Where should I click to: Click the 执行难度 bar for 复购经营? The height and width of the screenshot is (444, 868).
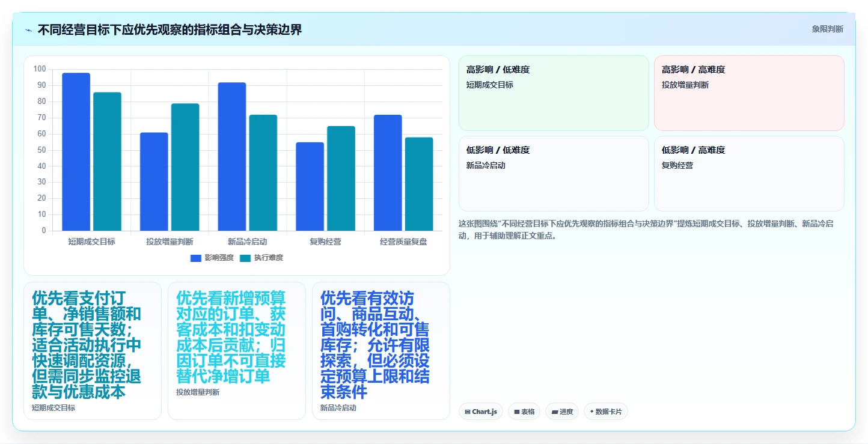[341, 178]
